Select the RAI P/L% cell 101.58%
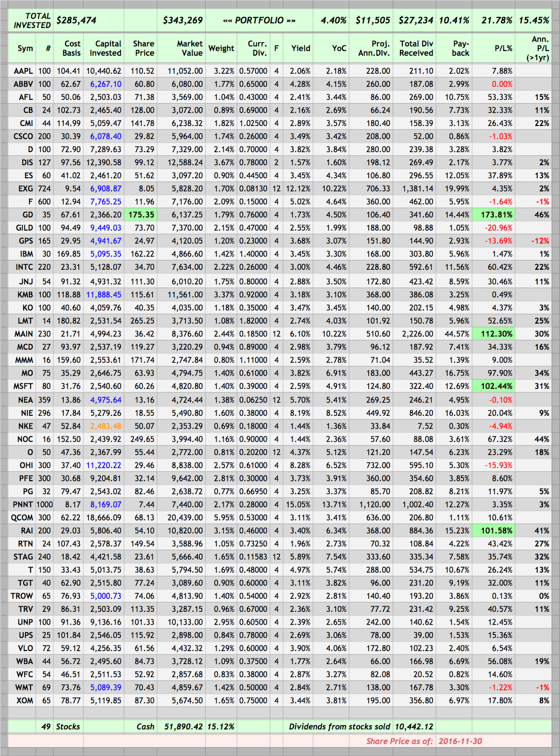This screenshot has height=756, width=560. coord(493,531)
